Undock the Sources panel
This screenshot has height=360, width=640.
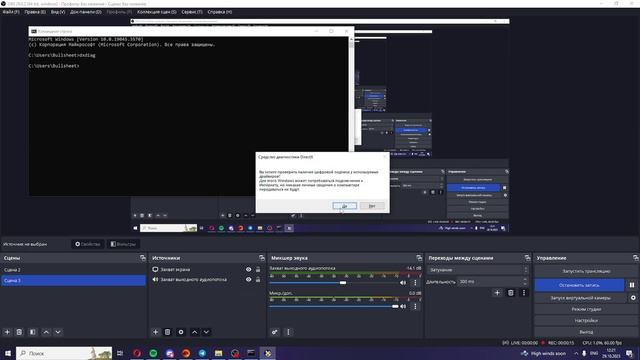pyautogui.click(x=262, y=258)
